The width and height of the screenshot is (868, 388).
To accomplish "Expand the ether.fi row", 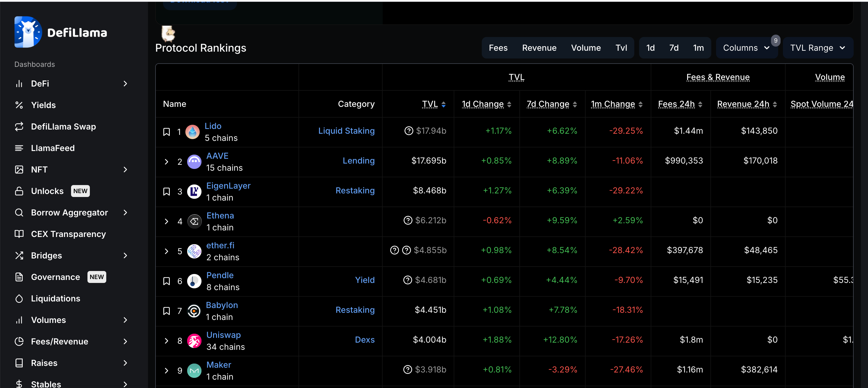I will pos(167,251).
